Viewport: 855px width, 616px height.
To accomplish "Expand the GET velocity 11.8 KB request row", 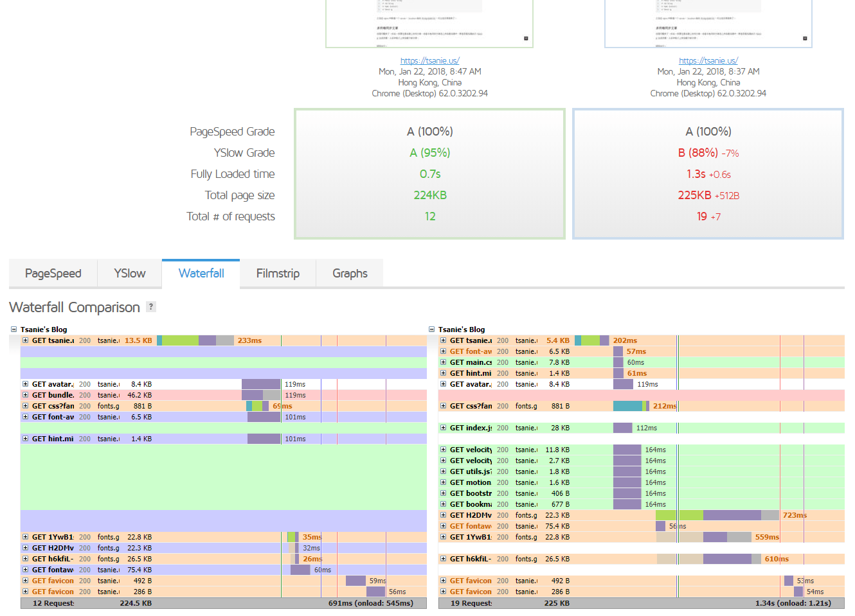I will point(444,450).
